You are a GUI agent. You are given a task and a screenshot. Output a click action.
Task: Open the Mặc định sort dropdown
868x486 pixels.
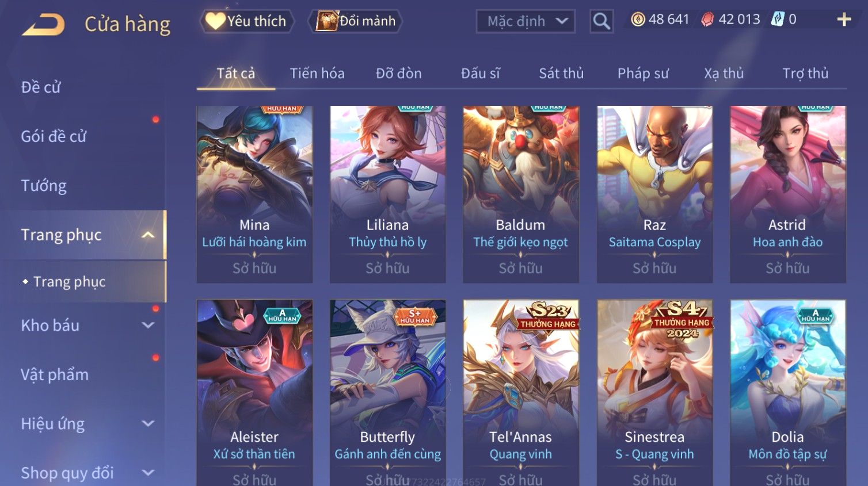[x=526, y=22]
